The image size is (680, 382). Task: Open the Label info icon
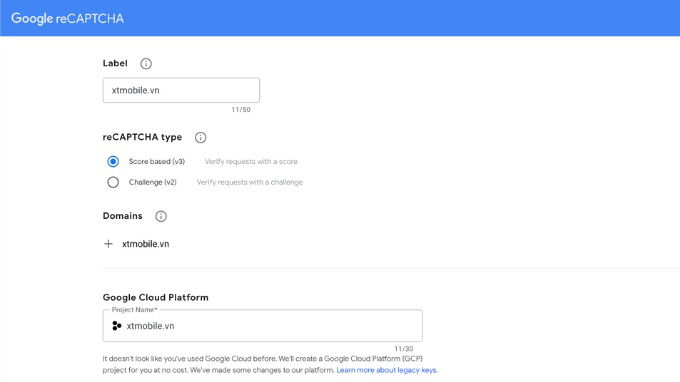pyautogui.click(x=146, y=64)
